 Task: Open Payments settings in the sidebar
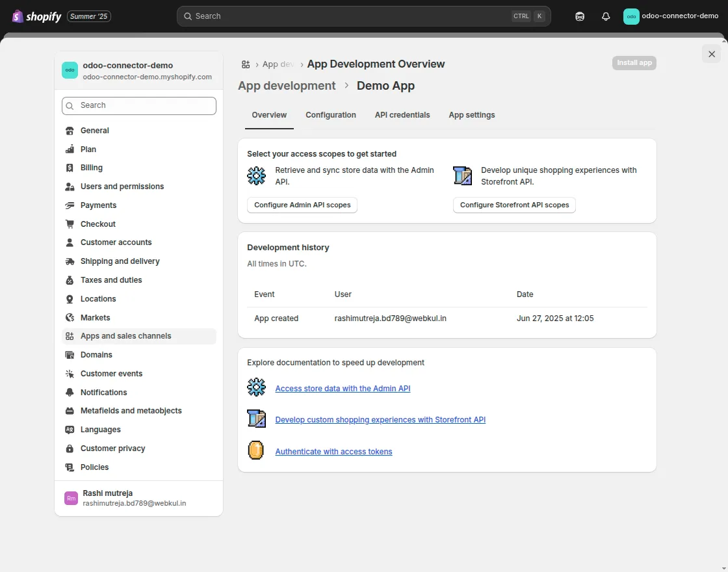pyautogui.click(x=99, y=205)
